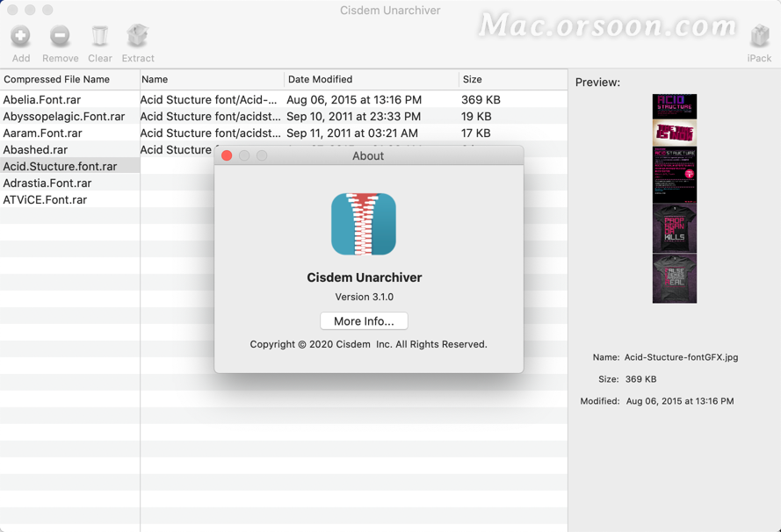Click the Extract toolbar icon
Screen dimensions: 781x532
[x=137, y=37]
